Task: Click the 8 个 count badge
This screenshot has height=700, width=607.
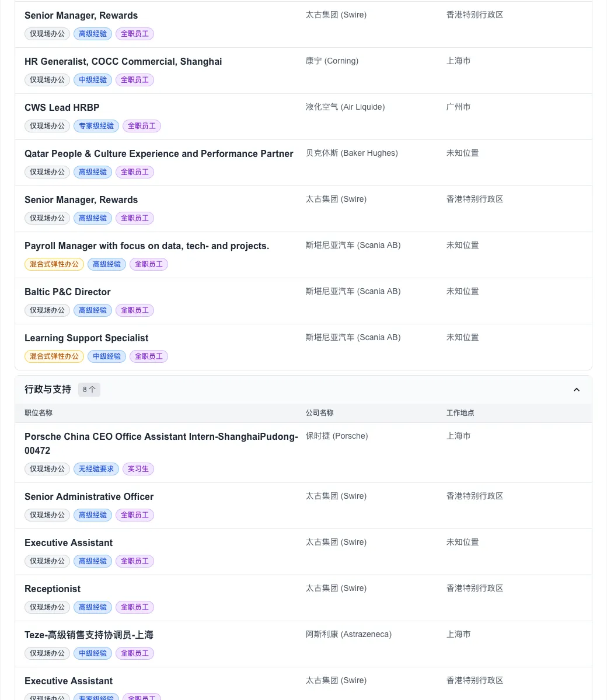Action: click(89, 390)
